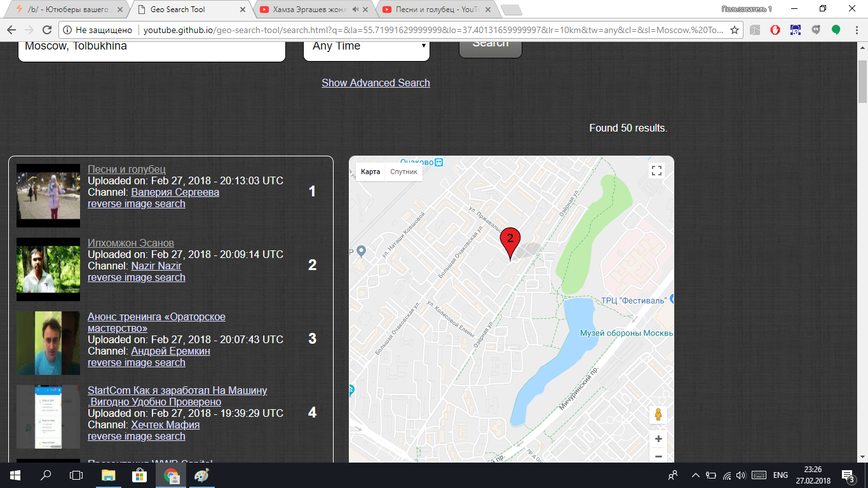Switch map to Карта view
This screenshot has width=868, height=488.
(x=370, y=172)
